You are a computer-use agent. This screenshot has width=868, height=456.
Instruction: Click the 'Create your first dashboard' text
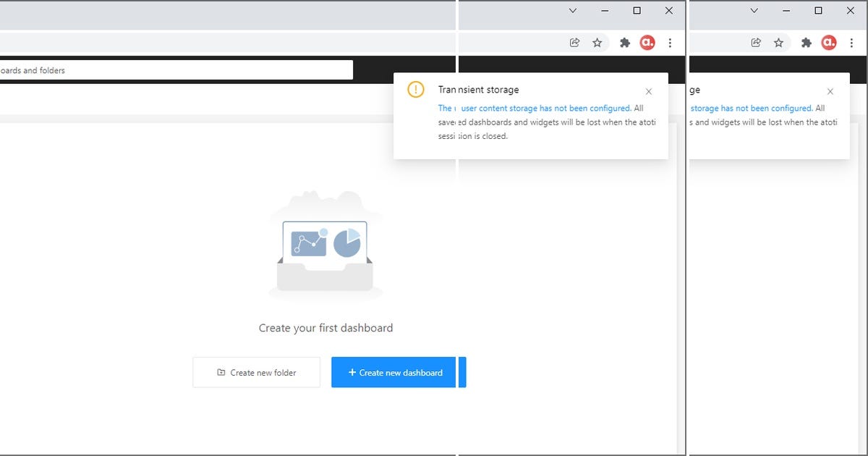pyautogui.click(x=325, y=328)
